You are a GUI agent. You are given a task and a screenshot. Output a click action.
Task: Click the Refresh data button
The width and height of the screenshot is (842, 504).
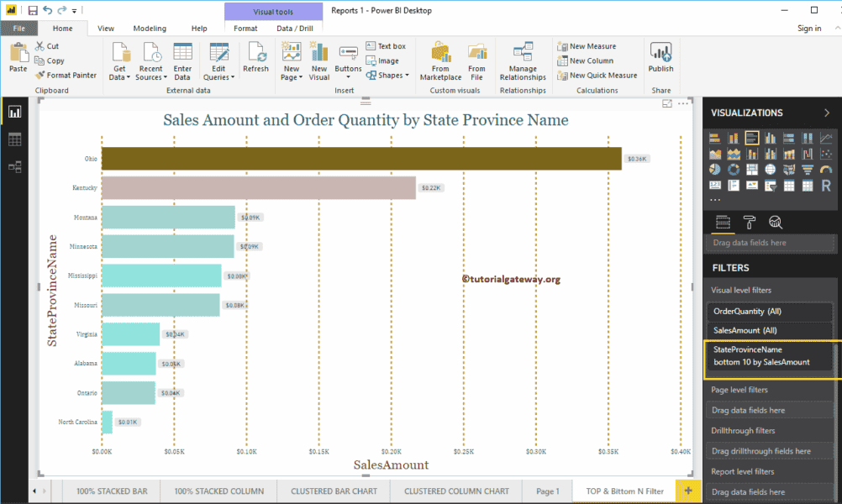pyautogui.click(x=255, y=59)
